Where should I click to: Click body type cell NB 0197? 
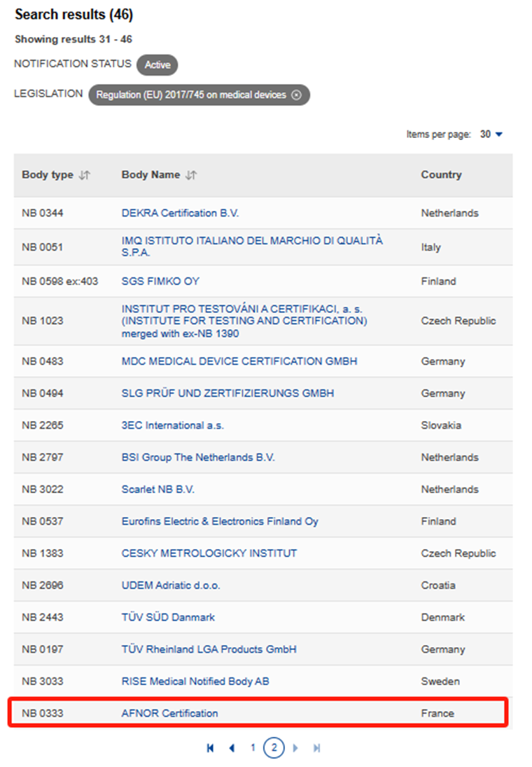(43, 649)
